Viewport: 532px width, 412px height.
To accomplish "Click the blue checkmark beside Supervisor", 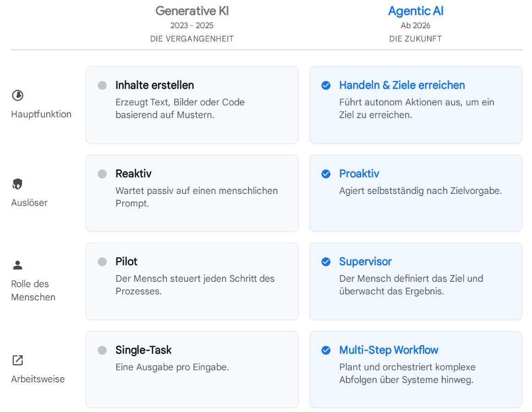I will coord(326,262).
